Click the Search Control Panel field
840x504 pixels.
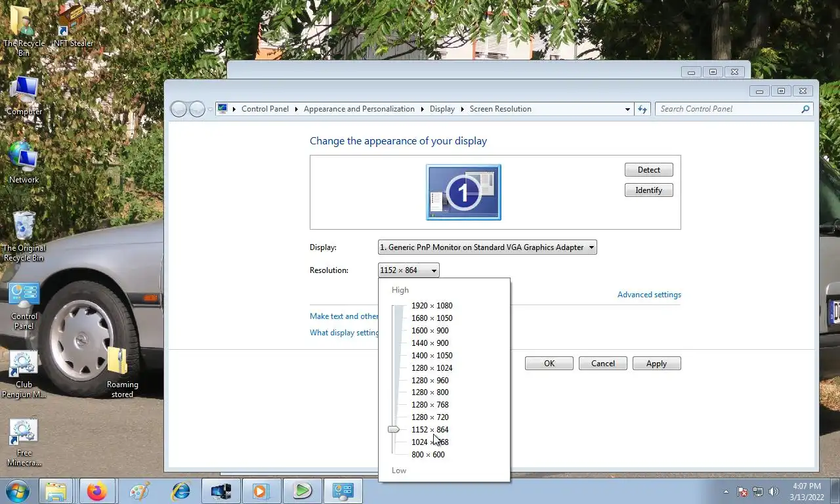(x=727, y=109)
